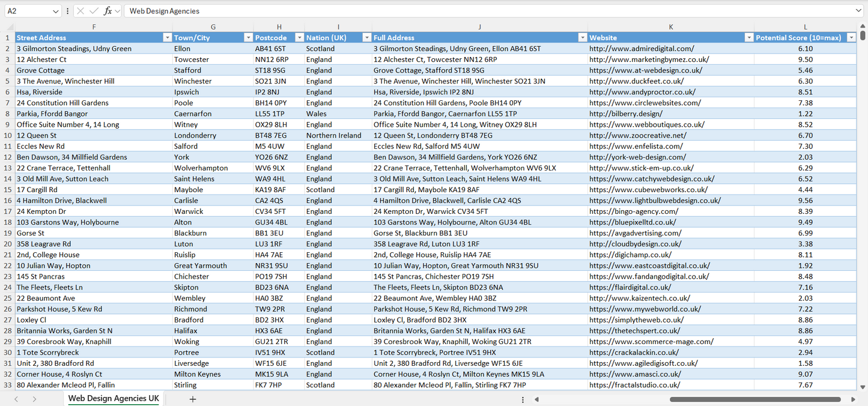Click sheet tab bar split handle dots
This screenshot has height=406, width=868.
(x=523, y=399)
